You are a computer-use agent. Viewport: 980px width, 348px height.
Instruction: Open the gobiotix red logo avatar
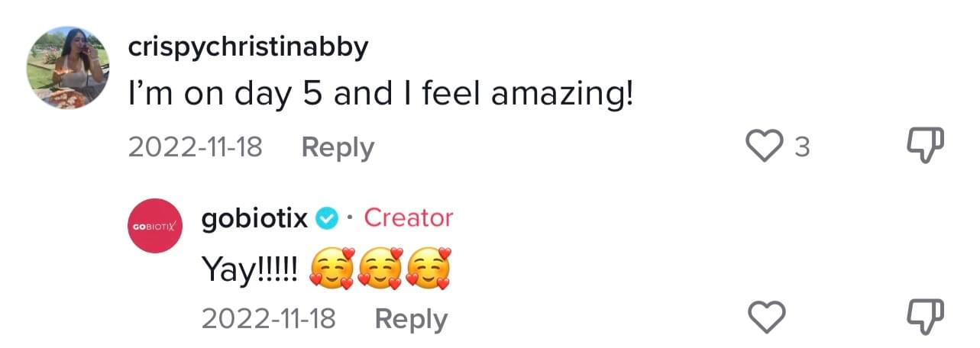[154, 227]
